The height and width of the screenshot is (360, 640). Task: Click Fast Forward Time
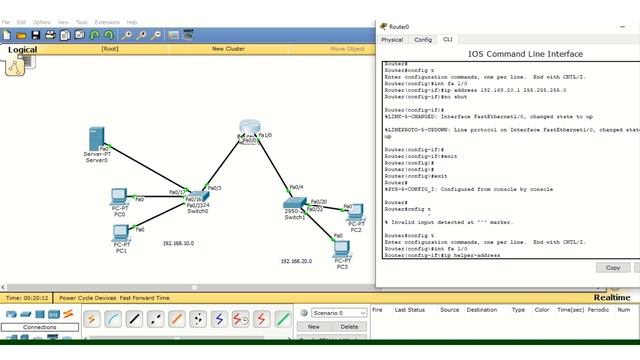144,298
